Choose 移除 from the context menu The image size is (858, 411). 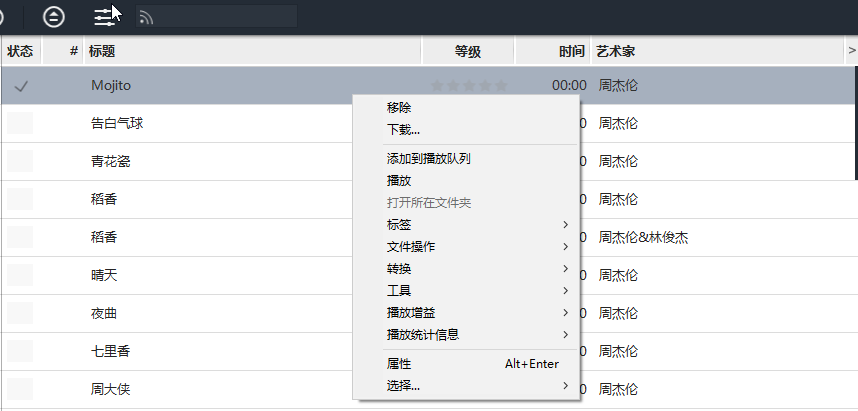click(466, 108)
